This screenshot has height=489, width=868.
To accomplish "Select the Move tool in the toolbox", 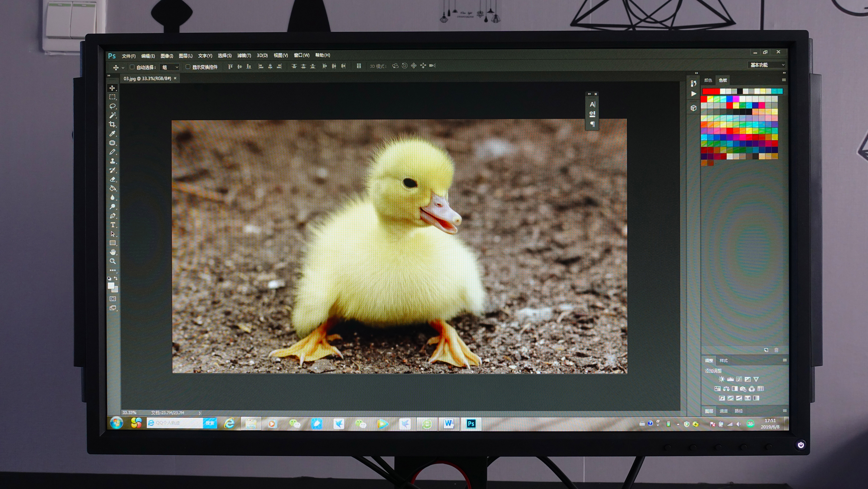I will coord(112,88).
